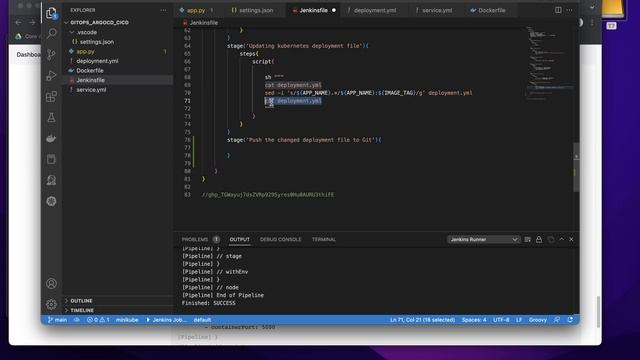Open the Extensions view icon
The width and height of the screenshot is (640, 360).
click(51, 97)
